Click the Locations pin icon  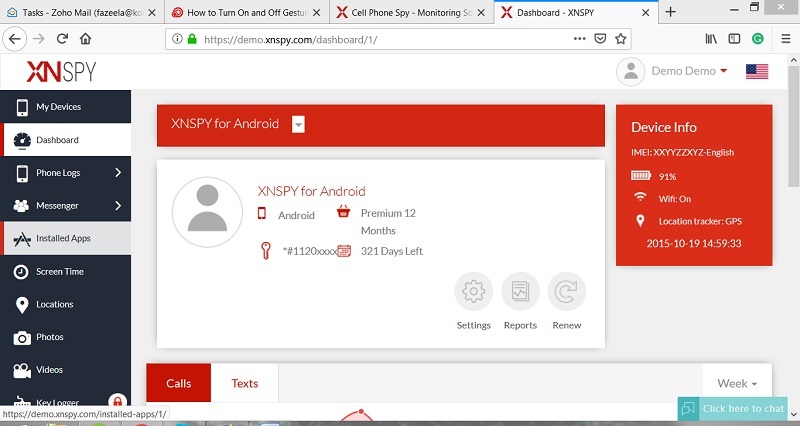(22, 305)
